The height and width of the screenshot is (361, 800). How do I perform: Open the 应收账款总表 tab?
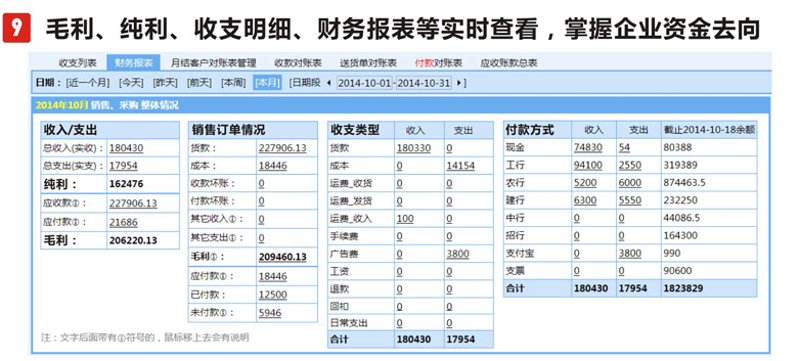pos(509,63)
